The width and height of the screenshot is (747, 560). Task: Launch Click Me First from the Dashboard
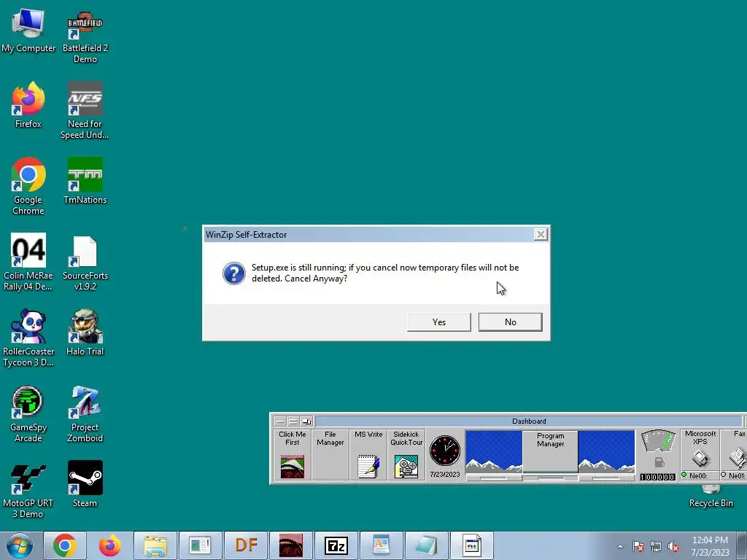point(293,455)
